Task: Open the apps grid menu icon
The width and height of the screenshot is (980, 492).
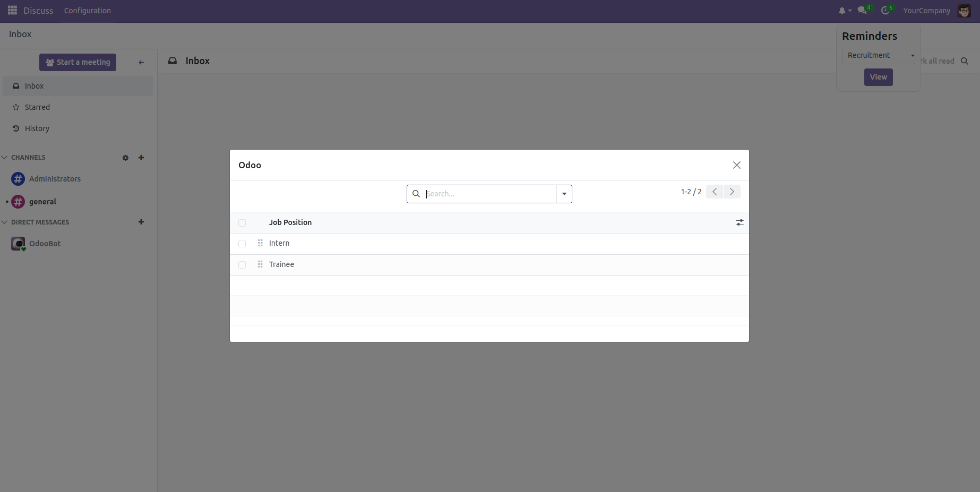Action: (x=12, y=11)
